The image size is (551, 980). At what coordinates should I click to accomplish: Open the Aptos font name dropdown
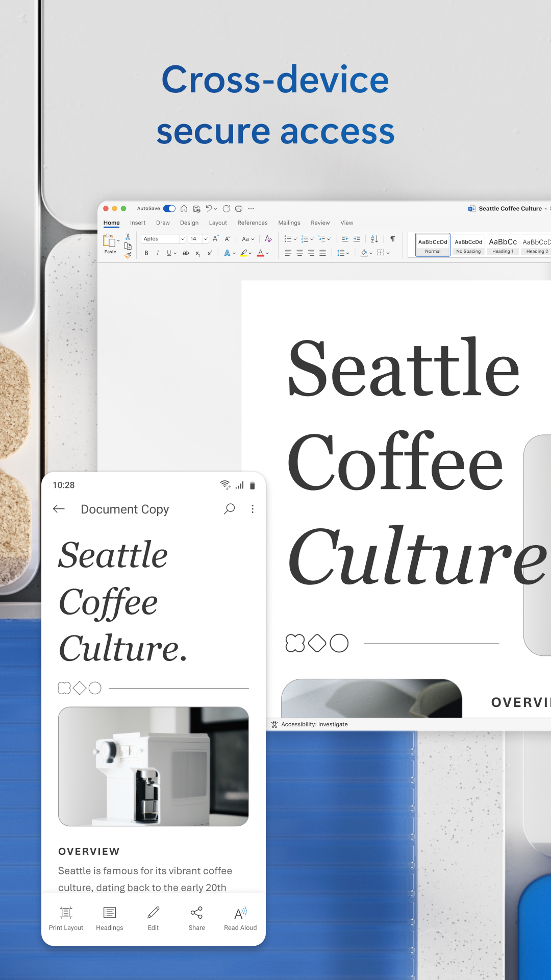point(183,239)
